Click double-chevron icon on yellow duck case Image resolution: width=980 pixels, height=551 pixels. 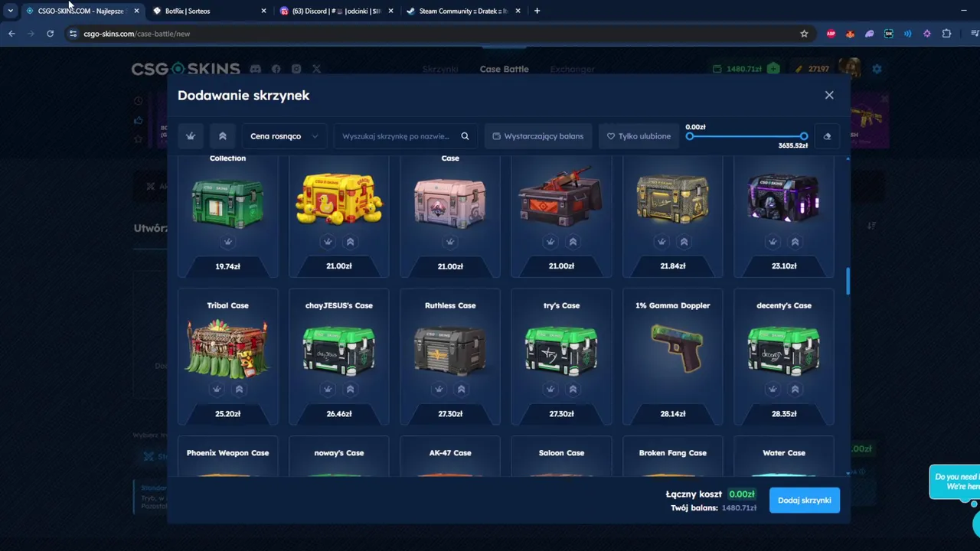click(350, 242)
